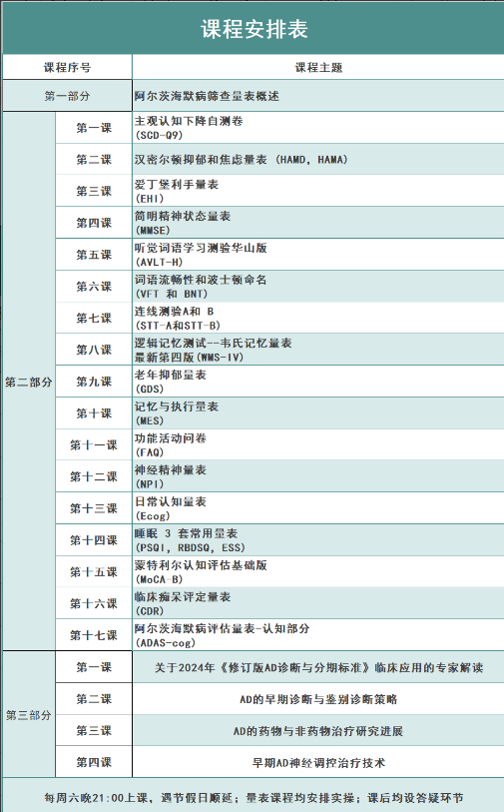Select the 汉密尔顿抑郁和焦虑量表 cell

[318, 160]
